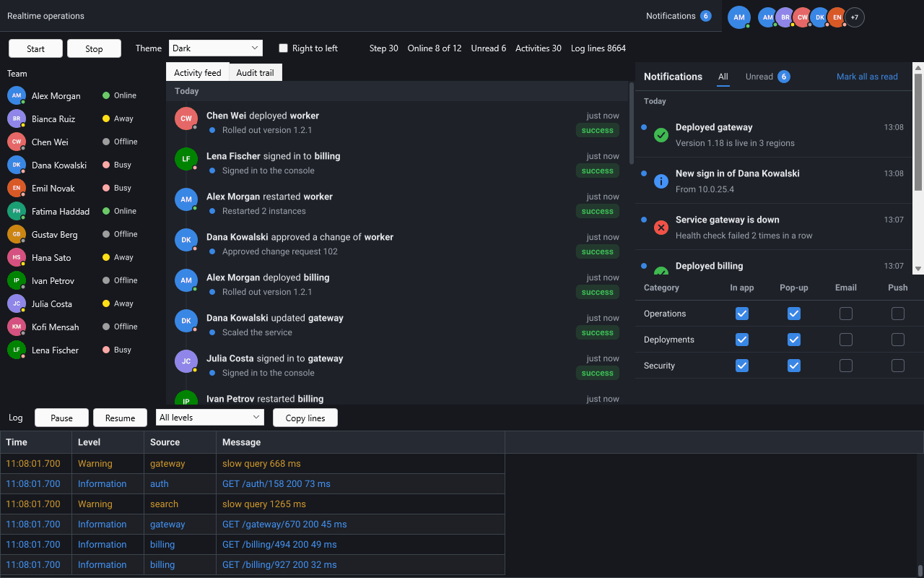Enable the Right to left checkbox
Screen dimensions: 924x578
[x=284, y=48]
